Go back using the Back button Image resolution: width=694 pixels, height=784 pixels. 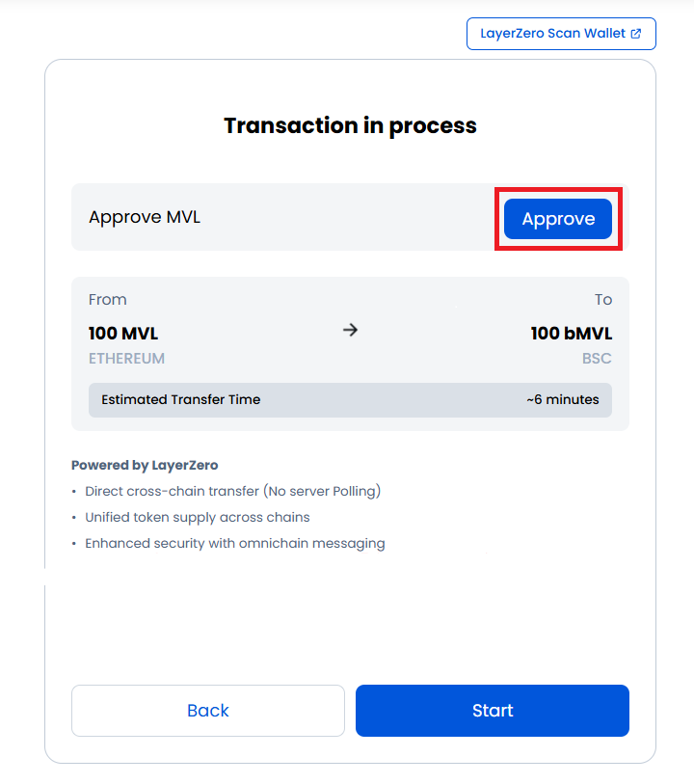coord(208,711)
